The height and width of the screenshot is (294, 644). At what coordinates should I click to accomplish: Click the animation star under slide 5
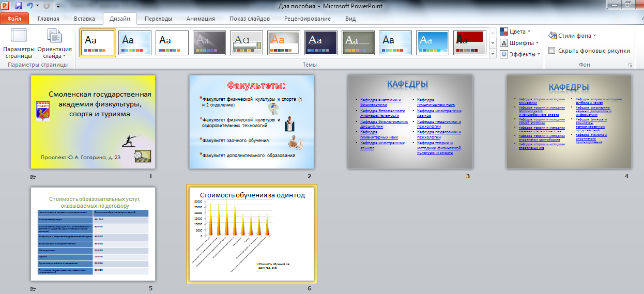[34, 289]
